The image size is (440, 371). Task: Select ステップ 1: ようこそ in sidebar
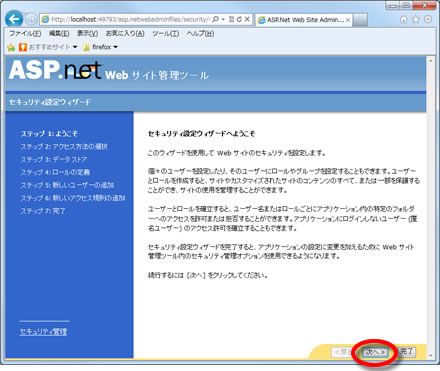pos(49,134)
